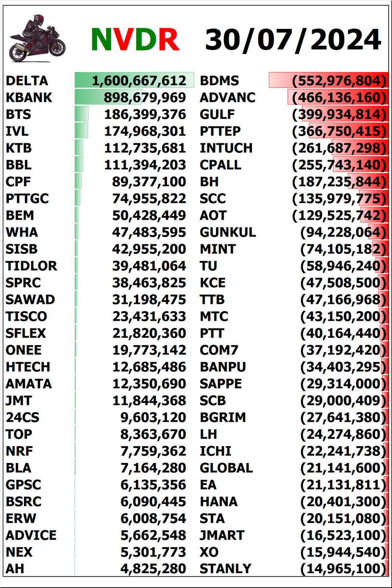Click the BDMS stock symbol
Screen dimensions: 392x588
tap(219, 81)
